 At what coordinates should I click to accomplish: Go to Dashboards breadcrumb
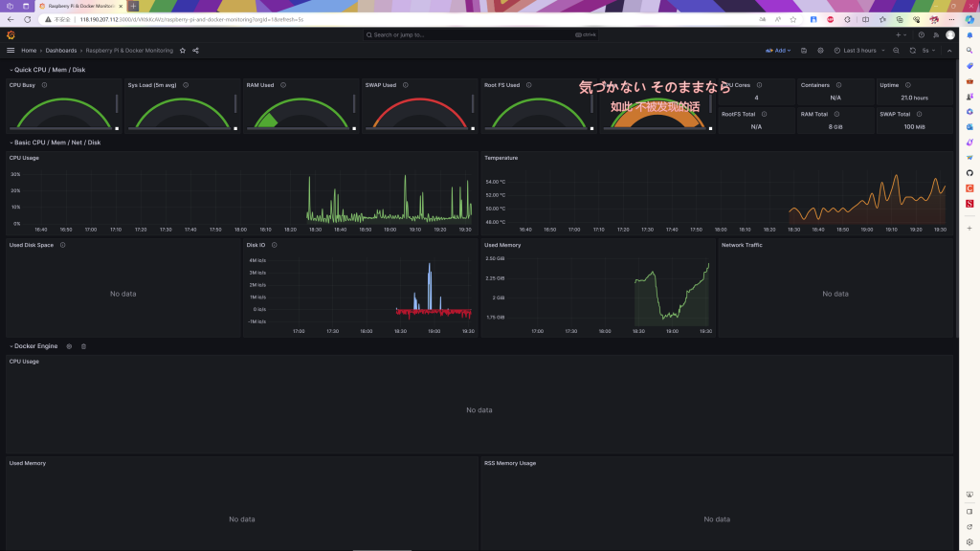coord(61,51)
